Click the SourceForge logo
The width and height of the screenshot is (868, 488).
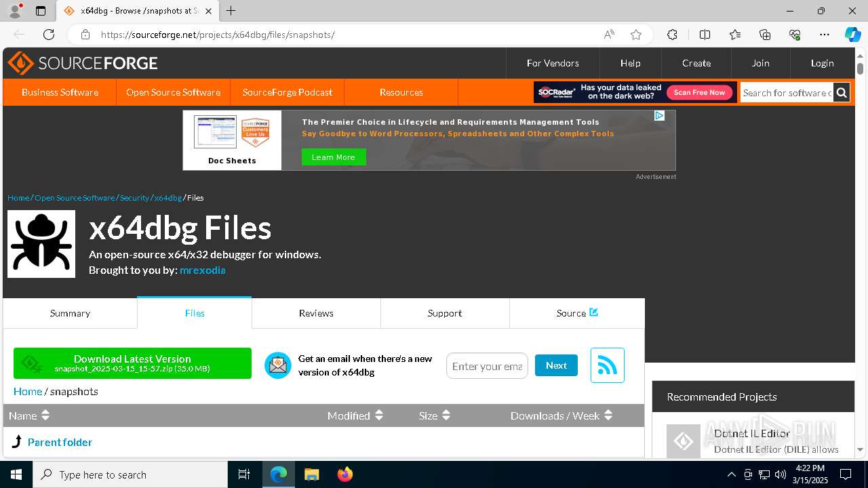(83, 63)
